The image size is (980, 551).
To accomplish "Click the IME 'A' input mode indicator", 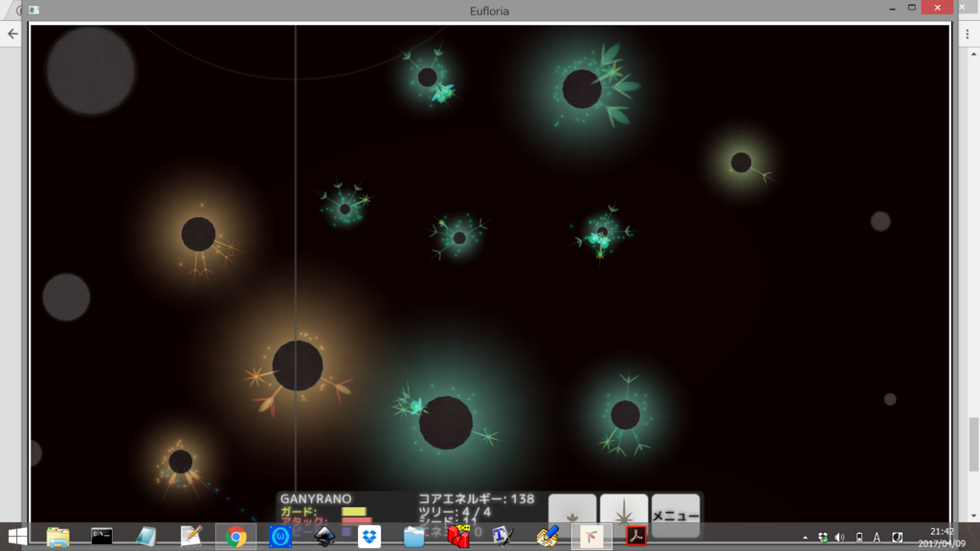I will coord(877,538).
